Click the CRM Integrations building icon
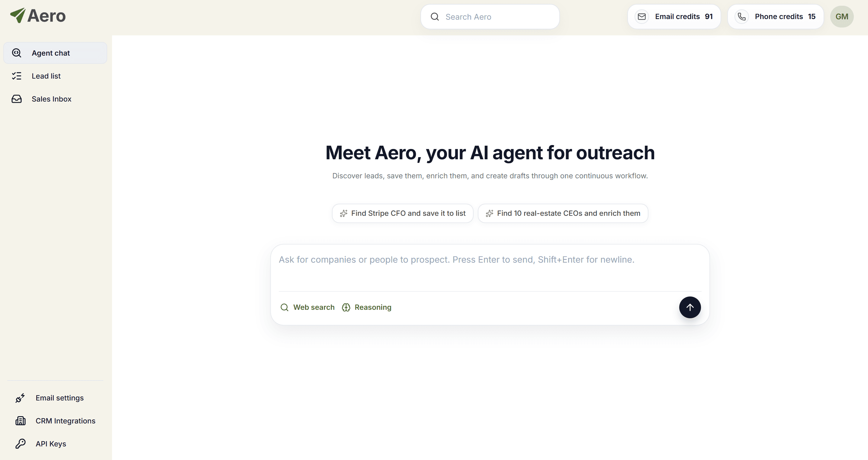 [x=20, y=421]
